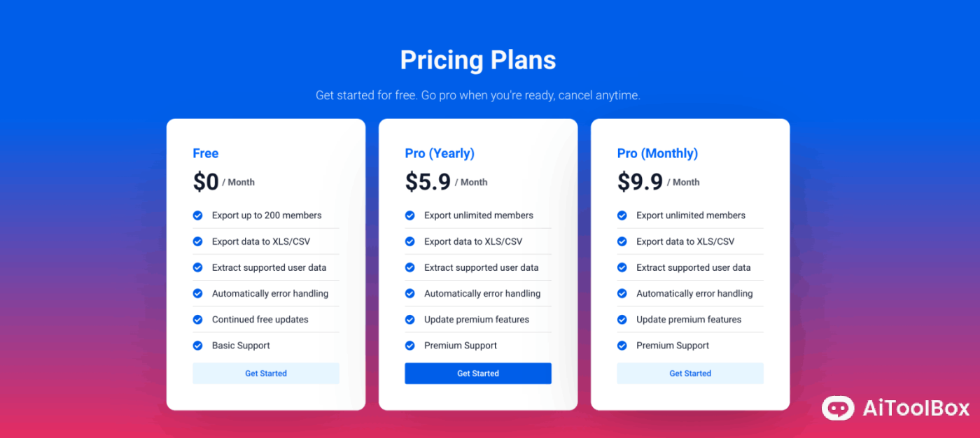Click Get Started under Pro (Monthly)
The width and height of the screenshot is (980, 438).
[x=690, y=374]
